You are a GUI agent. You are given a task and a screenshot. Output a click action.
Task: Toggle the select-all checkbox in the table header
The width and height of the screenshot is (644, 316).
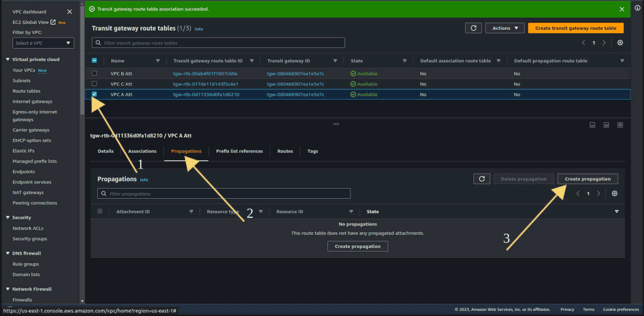94,60
